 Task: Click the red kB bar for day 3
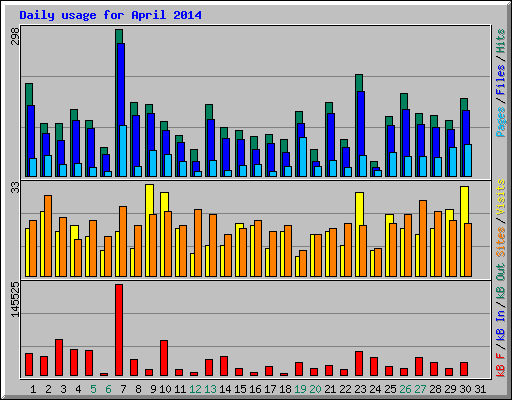coord(59,358)
